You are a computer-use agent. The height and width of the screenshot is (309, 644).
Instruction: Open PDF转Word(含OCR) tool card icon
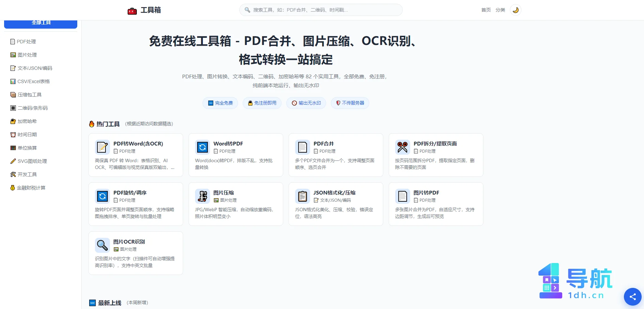pyautogui.click(x=102, y=147)
